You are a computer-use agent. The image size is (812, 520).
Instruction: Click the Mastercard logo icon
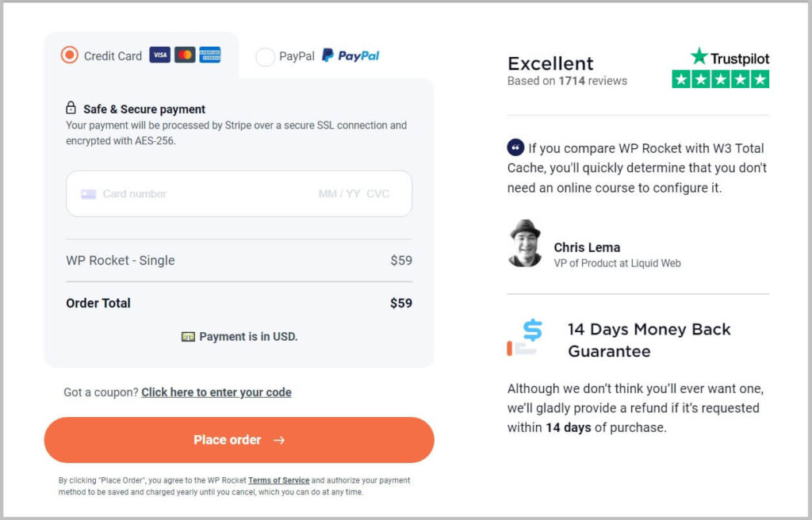pyautogui.click(x=185, y=55)
